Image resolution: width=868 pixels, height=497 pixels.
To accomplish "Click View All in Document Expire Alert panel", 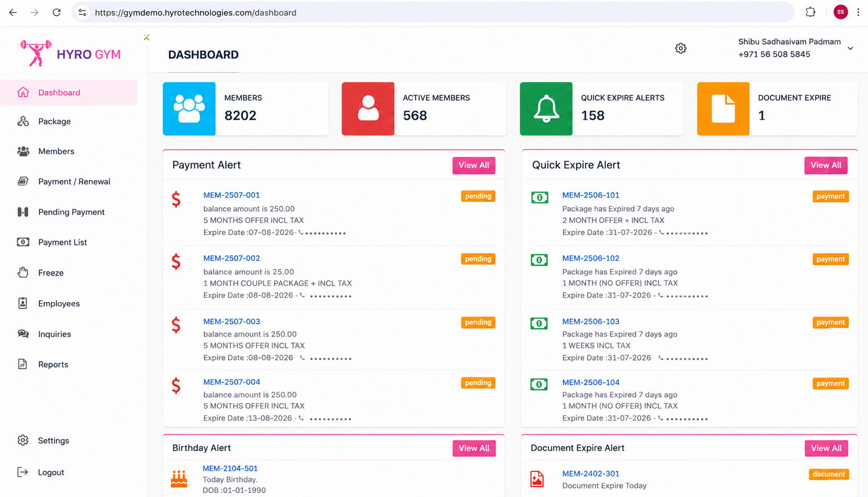I will pos(826,448).
